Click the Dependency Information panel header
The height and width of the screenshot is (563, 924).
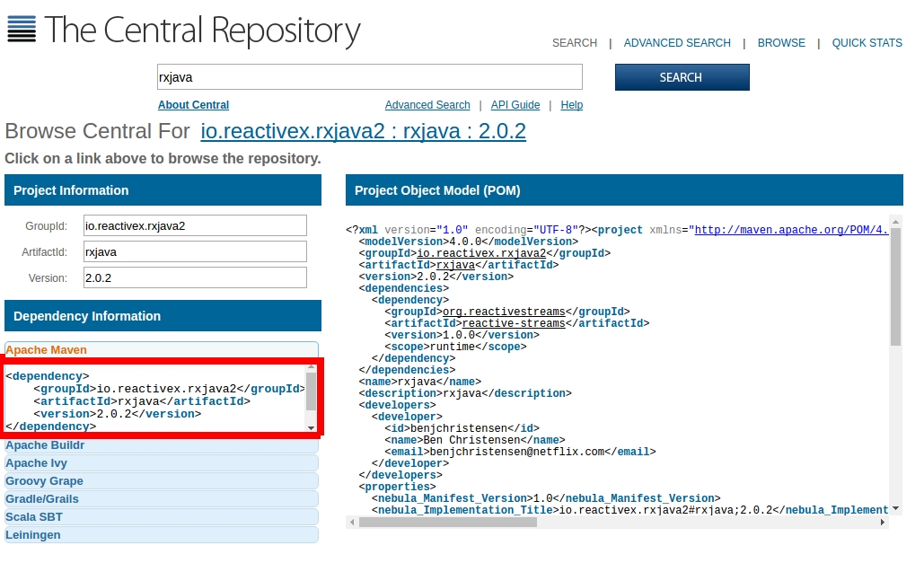[x=163, y=316]
